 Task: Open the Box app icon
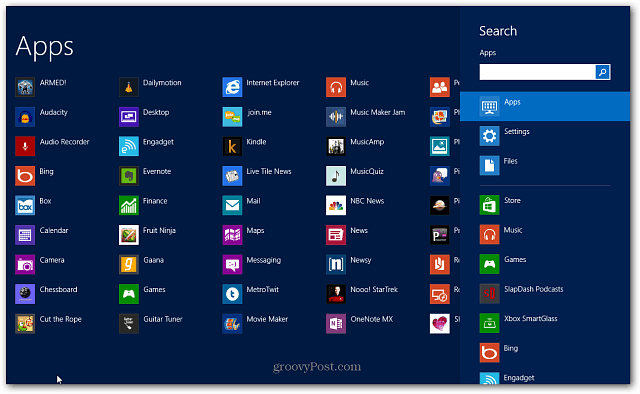25,205
